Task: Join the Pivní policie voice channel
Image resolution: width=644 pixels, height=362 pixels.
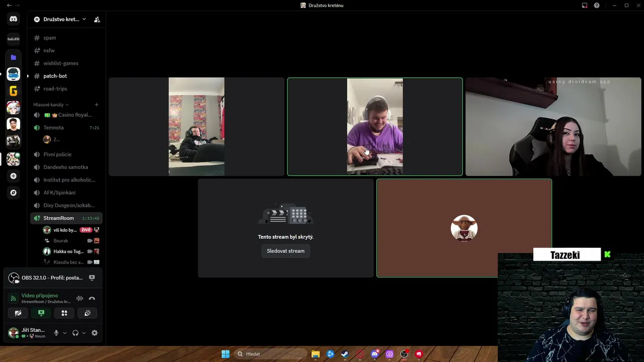Action: [x=66, y=154]
